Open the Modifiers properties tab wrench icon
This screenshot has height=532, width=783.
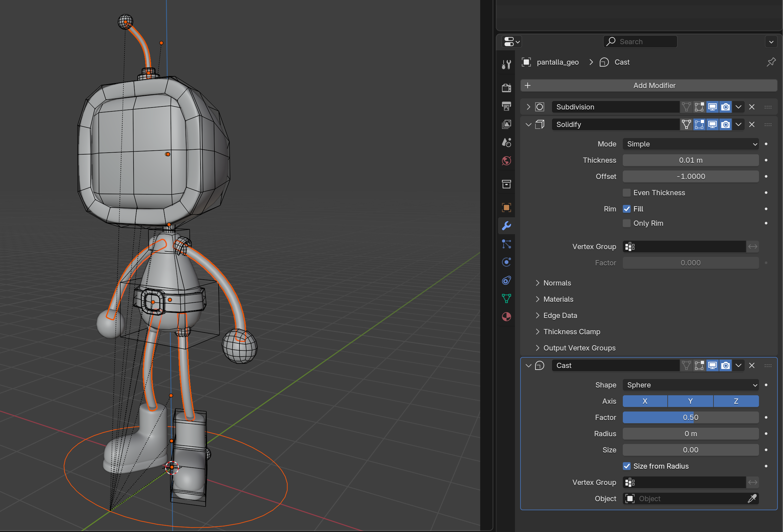(506, 226)
